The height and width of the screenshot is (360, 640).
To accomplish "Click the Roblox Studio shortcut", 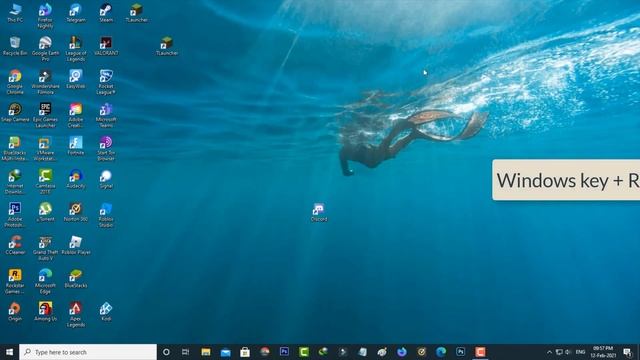I will (106, 215).
